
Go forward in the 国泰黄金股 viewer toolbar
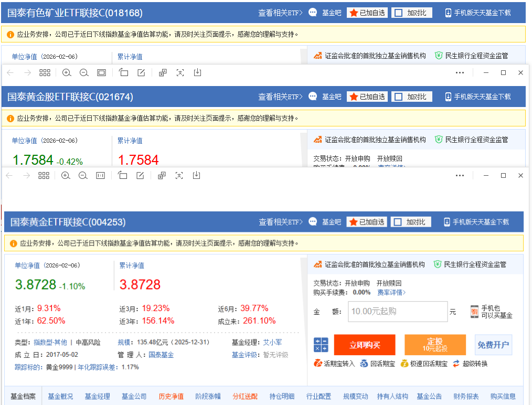(x=27, y=72)
